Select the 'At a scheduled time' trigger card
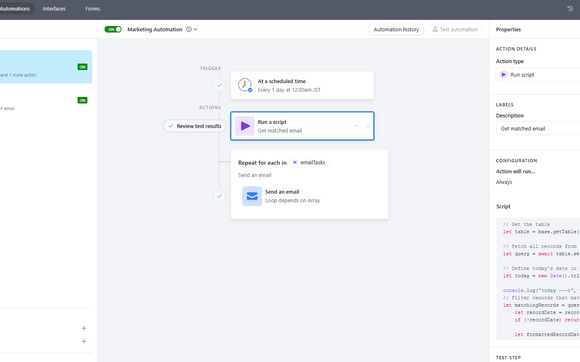 tap(302, 85)
